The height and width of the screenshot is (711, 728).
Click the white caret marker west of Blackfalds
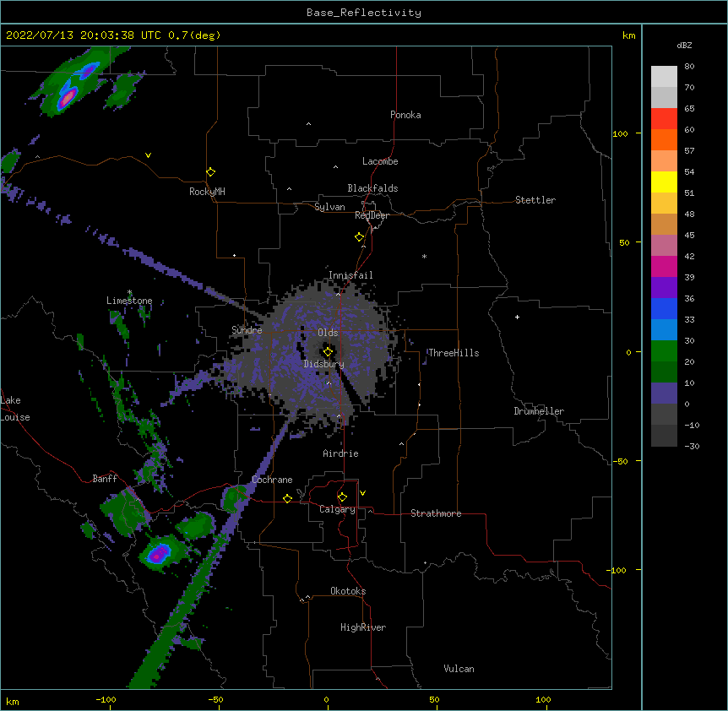(x=289, y=189)
